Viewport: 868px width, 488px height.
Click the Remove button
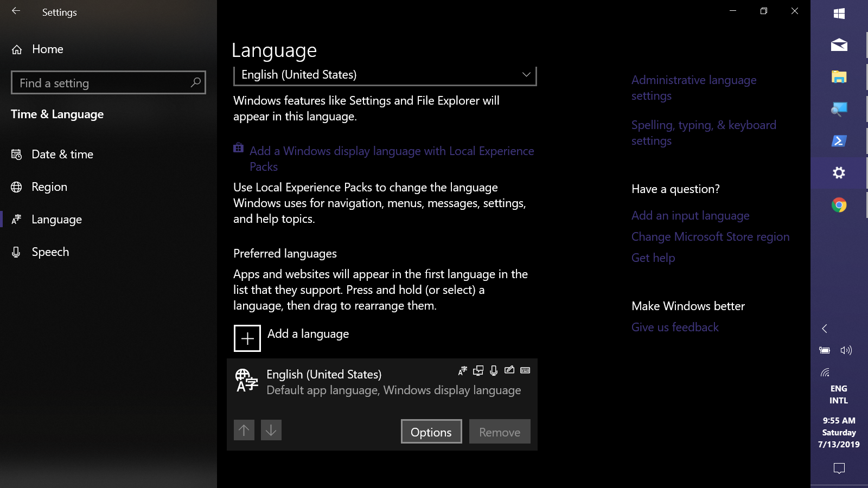pos(500,432)
